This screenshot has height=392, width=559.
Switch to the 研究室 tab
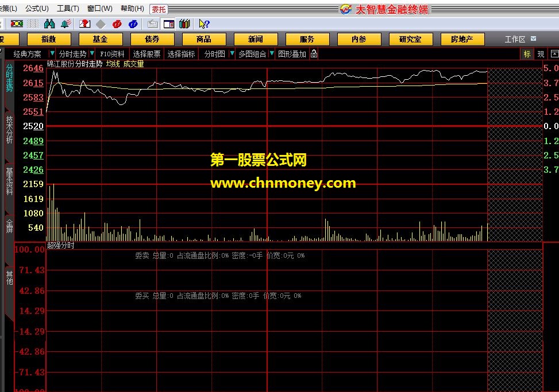(x=411, y=39)
